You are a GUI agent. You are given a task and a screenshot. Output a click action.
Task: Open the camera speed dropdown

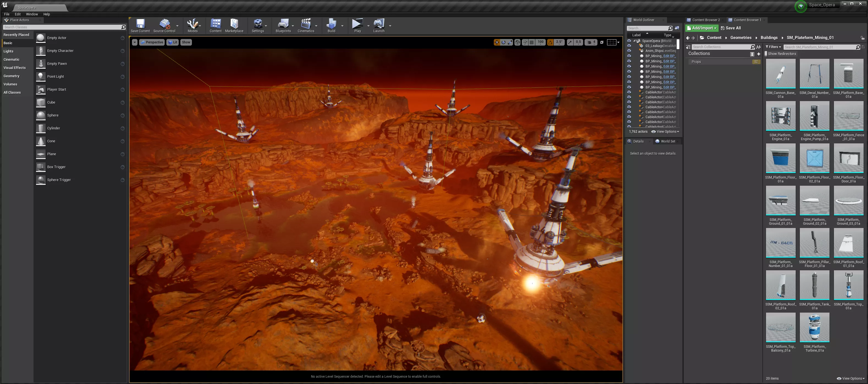(591, 42)
